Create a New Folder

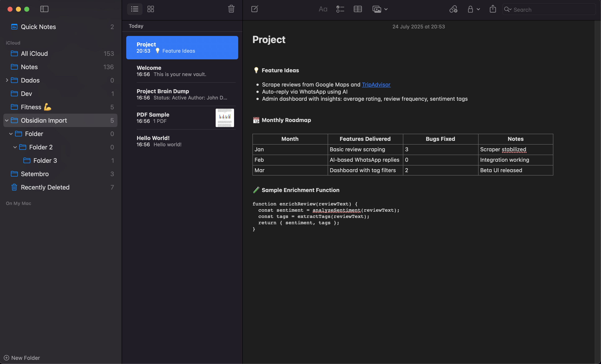click(22, 358)
